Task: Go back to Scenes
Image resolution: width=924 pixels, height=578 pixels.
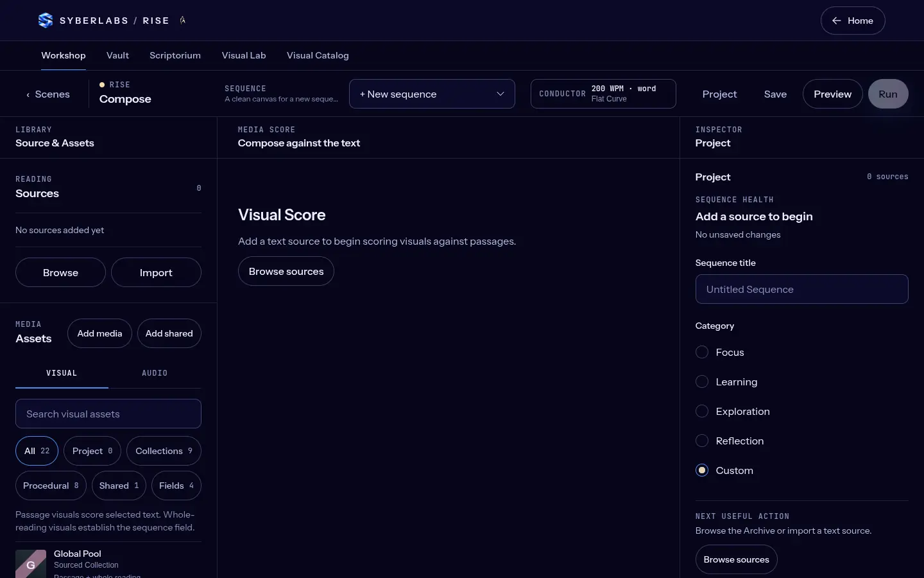Action: (x=47, y=94)
